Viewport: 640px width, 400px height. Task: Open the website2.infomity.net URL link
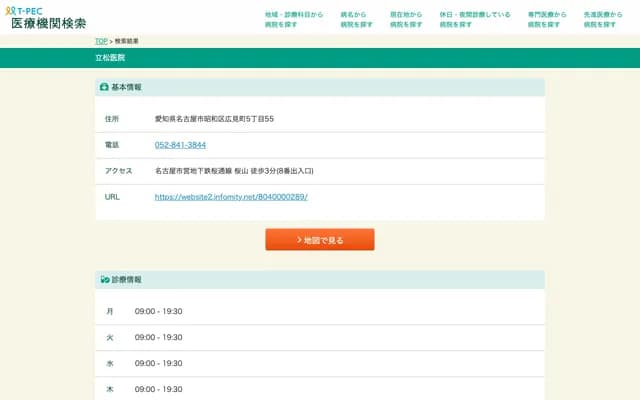pos(231,197)
